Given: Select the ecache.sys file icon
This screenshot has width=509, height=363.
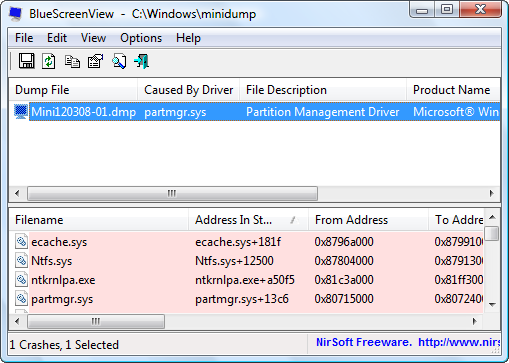Looking at the screenshot, I should [21, 241].
